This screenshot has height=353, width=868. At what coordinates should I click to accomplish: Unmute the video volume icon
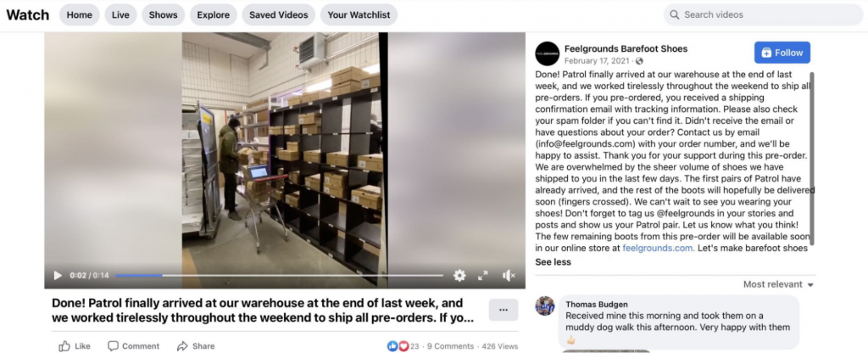[x=509, y=276]
